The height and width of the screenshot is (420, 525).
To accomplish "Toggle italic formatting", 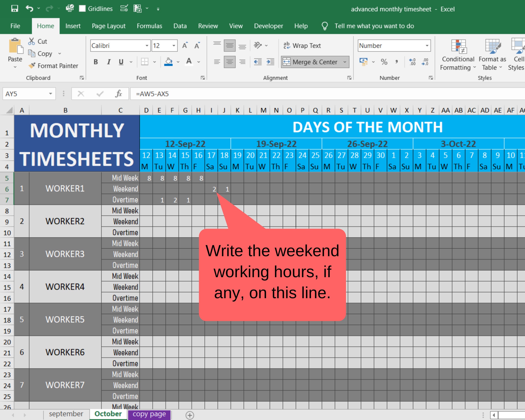I will [109, 62].
